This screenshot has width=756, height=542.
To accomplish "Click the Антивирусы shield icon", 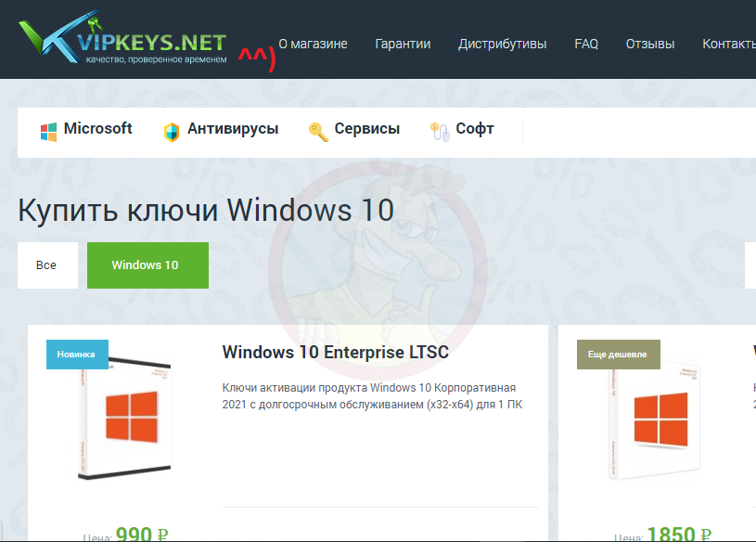I will pyautogui.click(x=172, y=132).
